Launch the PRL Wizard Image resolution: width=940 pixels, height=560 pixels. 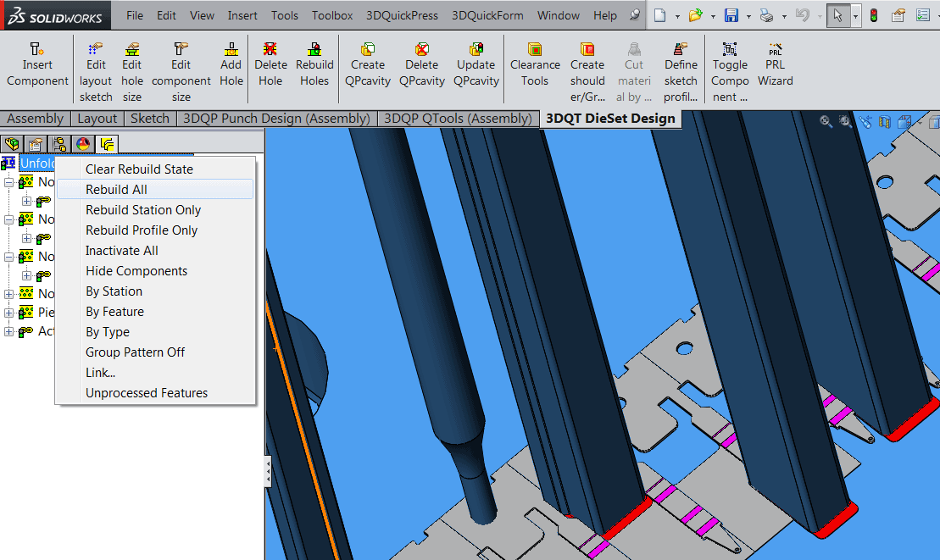point(776,64)
